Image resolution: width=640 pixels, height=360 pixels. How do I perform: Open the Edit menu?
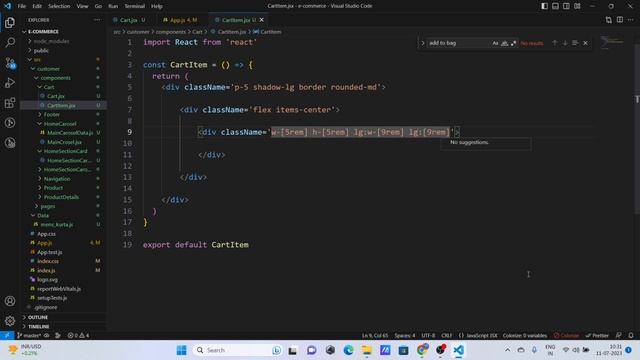[37, 6]
